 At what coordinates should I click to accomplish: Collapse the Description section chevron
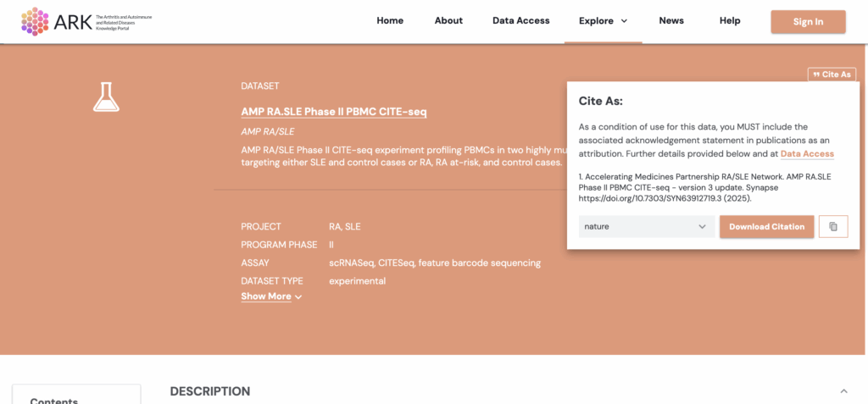pos(843,390)
